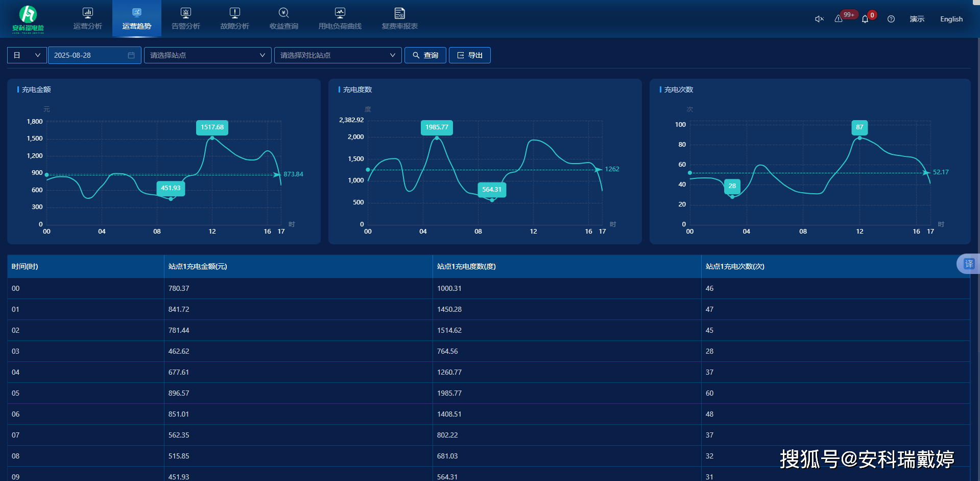Expand the 日 period dropdown
This screenshot has height=481, width=980.
click(x=27, y=55)
